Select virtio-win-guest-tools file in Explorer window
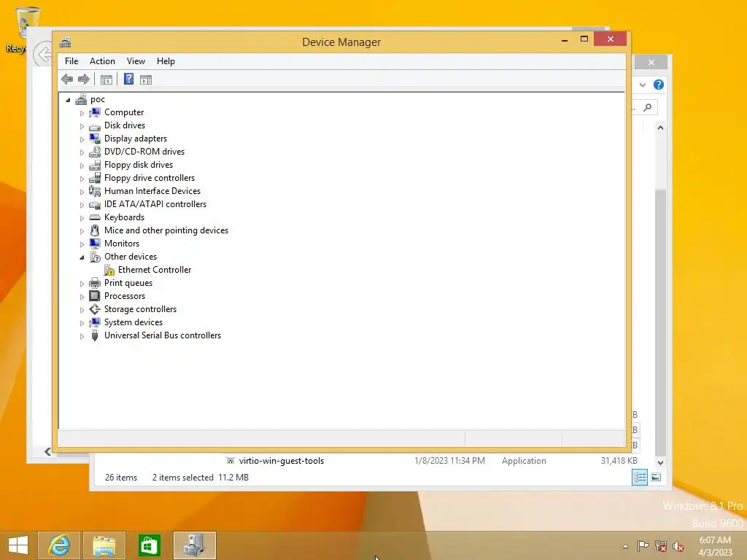The image size is (747, 560). pyautogui.click(x=281, y=461)
